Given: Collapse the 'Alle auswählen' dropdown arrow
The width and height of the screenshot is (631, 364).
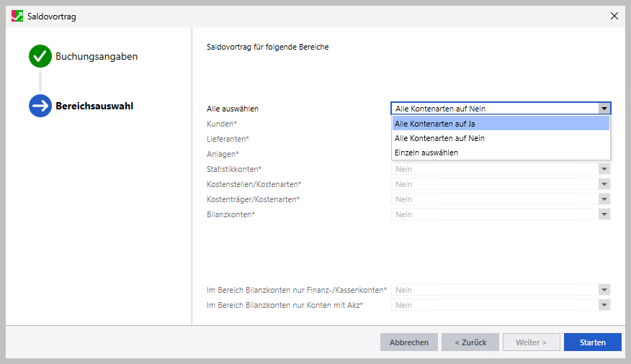Looking at the screenshot, I should [604, 109].
